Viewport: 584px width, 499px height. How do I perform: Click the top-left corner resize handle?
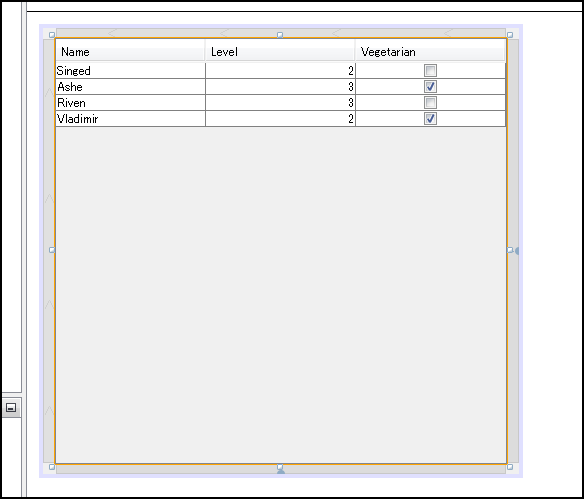[52, 35]
